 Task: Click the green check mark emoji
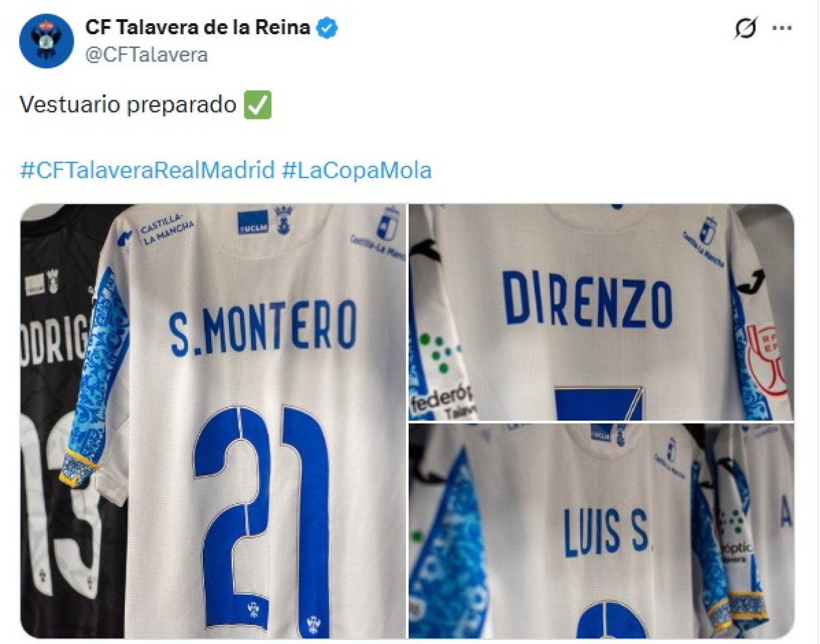(258, 105)
